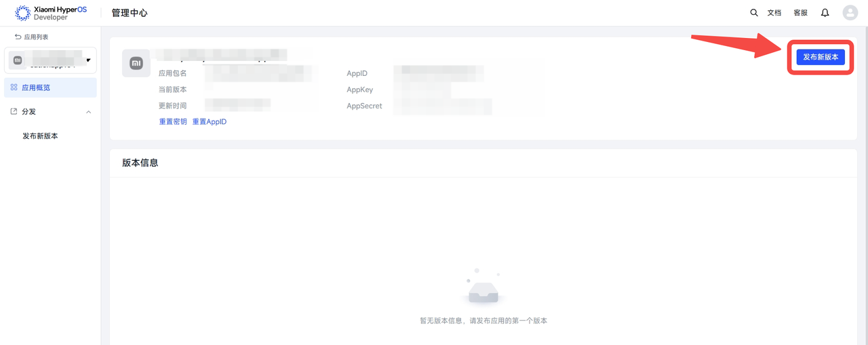
Task: Collapse the 分发 section using its chevron
Action: (x=88, y=112)
